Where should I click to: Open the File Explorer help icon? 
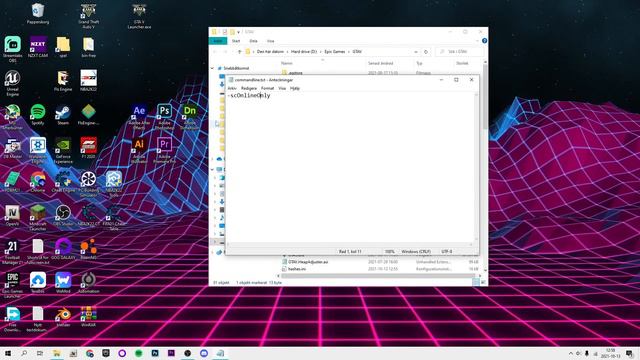pos(484,41)
